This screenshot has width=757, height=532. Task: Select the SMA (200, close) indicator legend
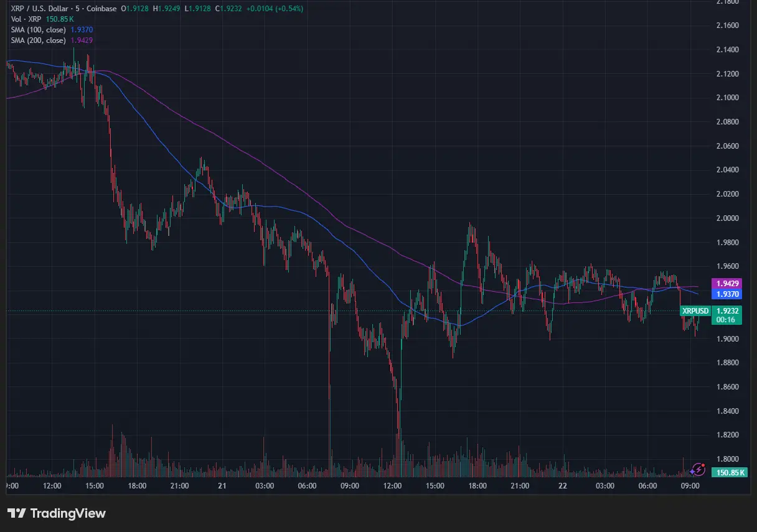[37, 40]
